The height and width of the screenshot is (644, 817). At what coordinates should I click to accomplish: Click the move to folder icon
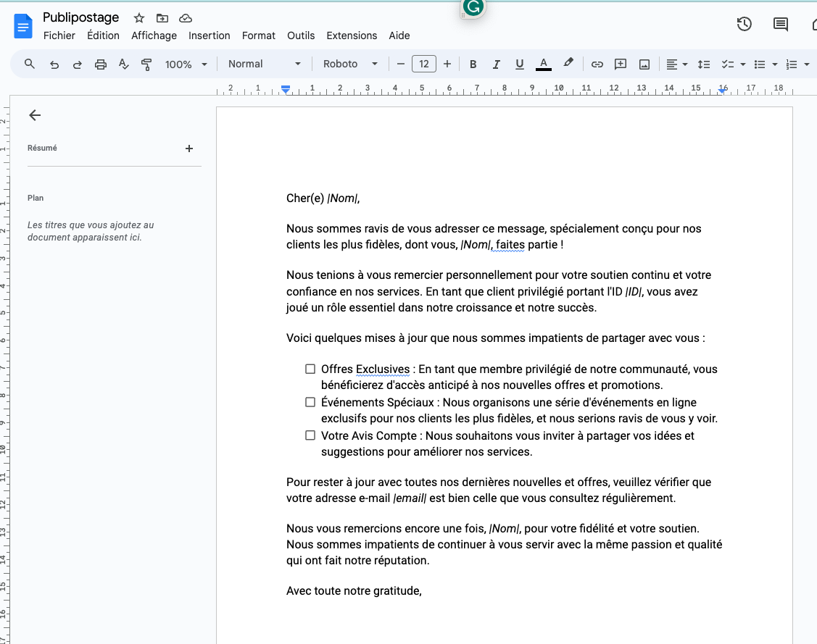coord(162,18)
